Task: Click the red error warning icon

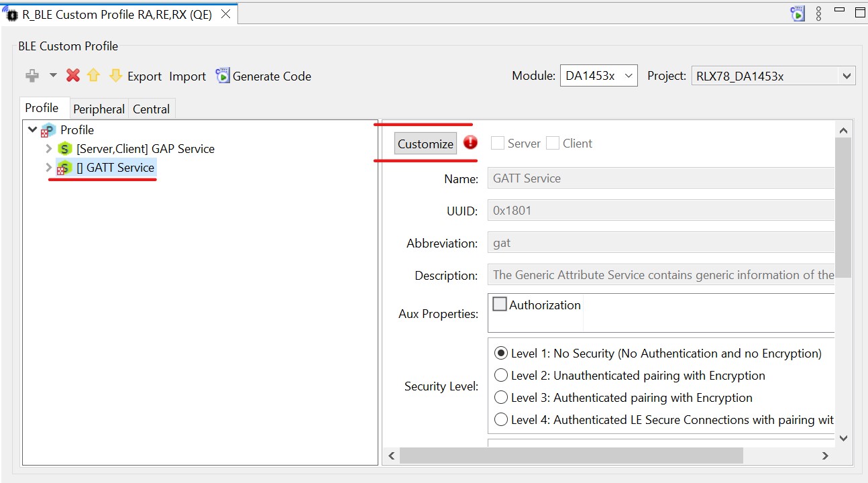Action: [470, 142]
